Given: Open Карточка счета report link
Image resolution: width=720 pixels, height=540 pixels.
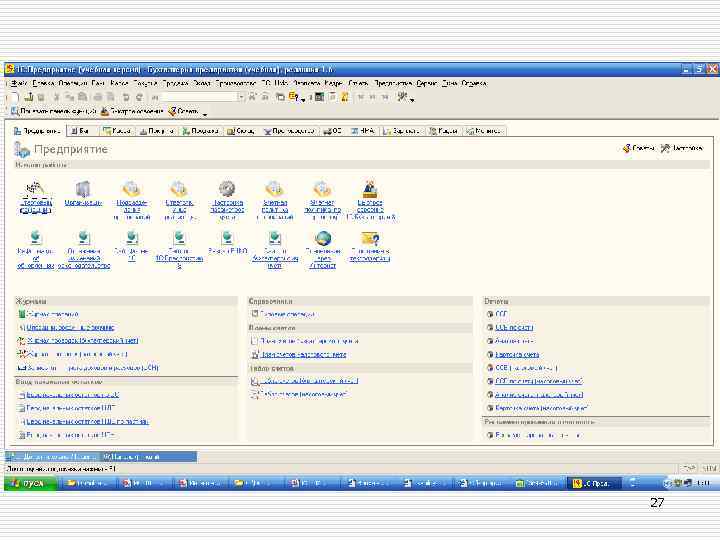Looking at the screenshot, I should click(517, 354).
